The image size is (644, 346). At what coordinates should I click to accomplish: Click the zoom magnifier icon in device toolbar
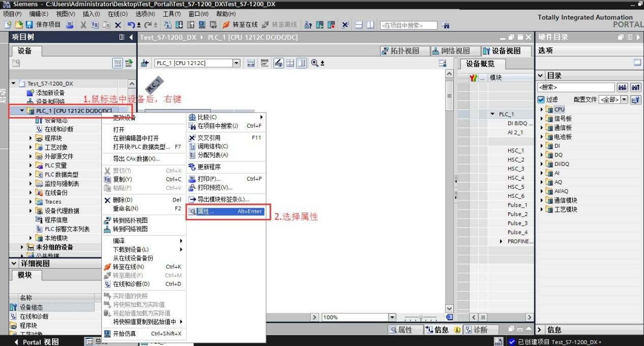coord(315,63)
